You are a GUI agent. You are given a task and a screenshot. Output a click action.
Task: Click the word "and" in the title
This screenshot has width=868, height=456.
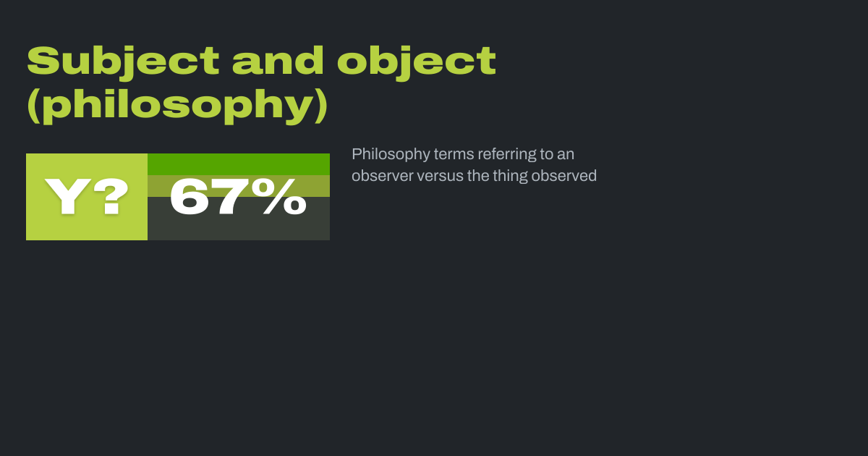pos(277,62)
